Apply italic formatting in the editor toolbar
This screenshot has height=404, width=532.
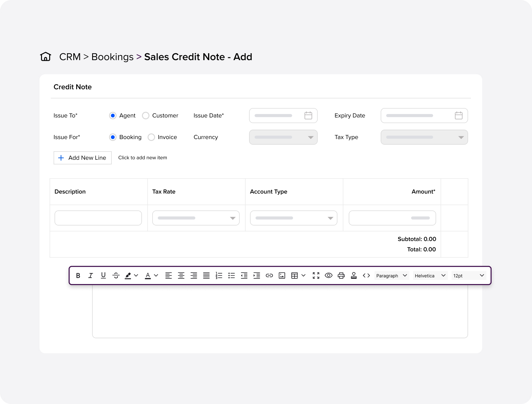pos(91,276)
